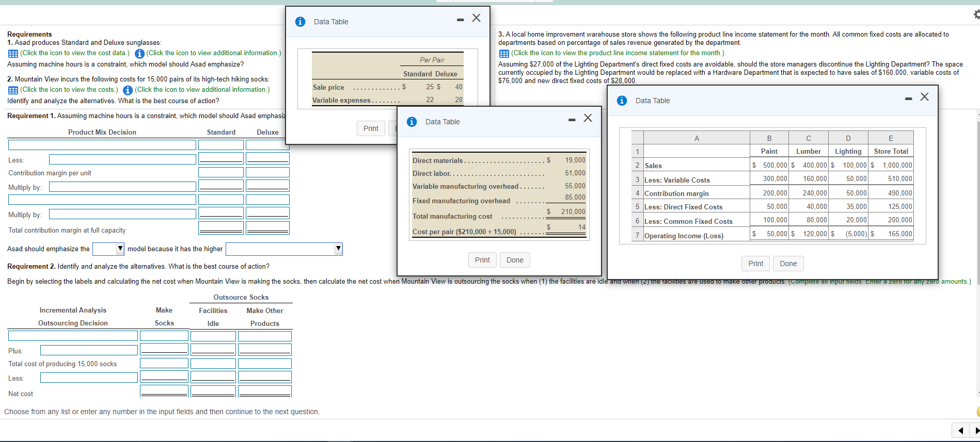Screen dimensions: 980x442
Task: Click the 'Plus:' label field in outsourcing table
Action: tap(89, 350)
